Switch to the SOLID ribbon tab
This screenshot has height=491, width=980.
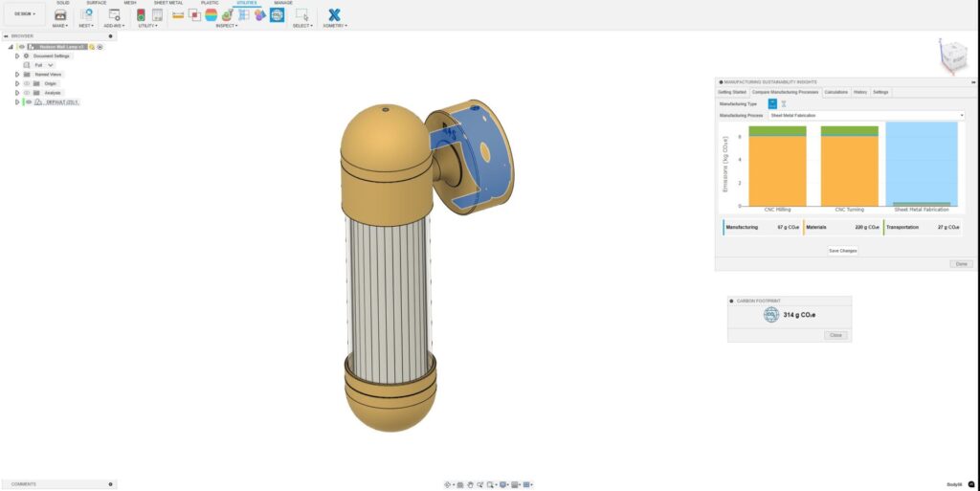63,3
